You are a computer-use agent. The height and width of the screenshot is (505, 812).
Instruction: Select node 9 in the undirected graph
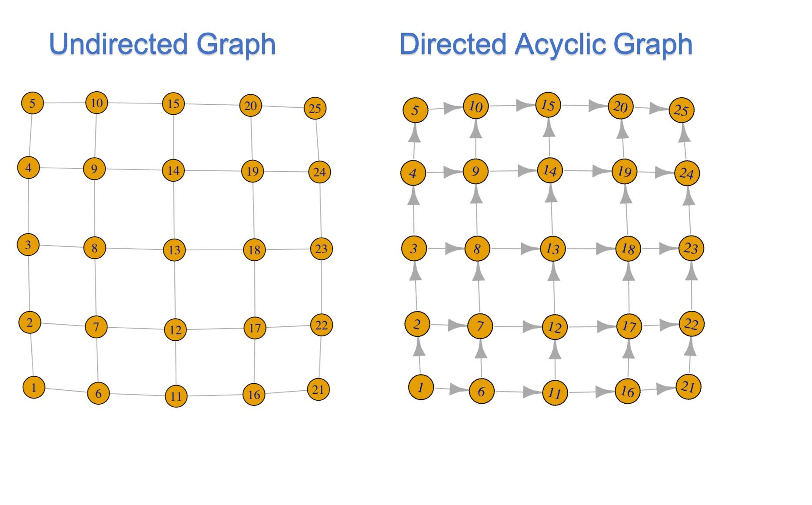[x=94, y=169]
